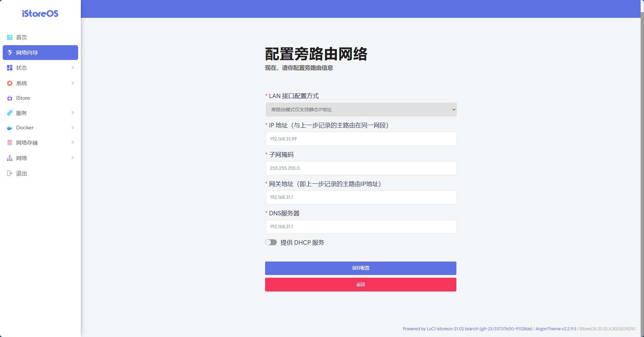Choose 退出 to log out
The image size is (644, 337).
pos(40,173)
